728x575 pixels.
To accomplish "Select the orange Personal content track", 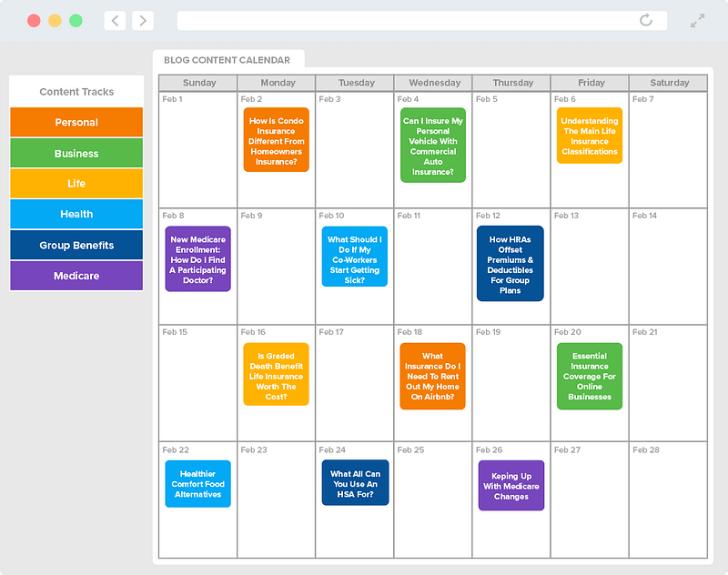I will pyautogui.click(x=76, y=122).
